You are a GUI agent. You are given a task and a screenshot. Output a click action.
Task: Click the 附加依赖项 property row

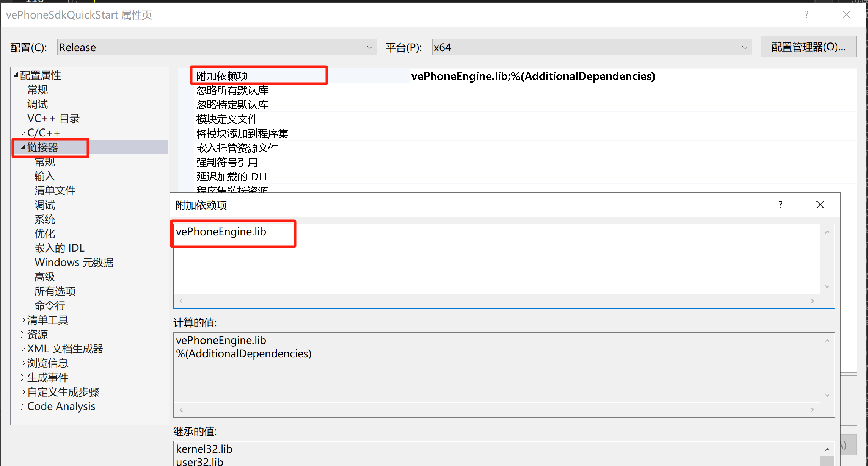(222, 76)
